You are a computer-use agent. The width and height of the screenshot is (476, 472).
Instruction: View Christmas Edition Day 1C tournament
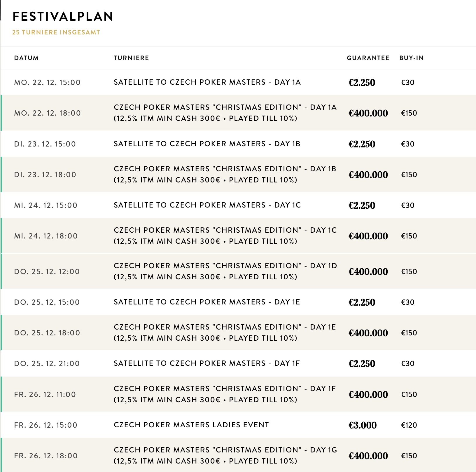(225, 236)
